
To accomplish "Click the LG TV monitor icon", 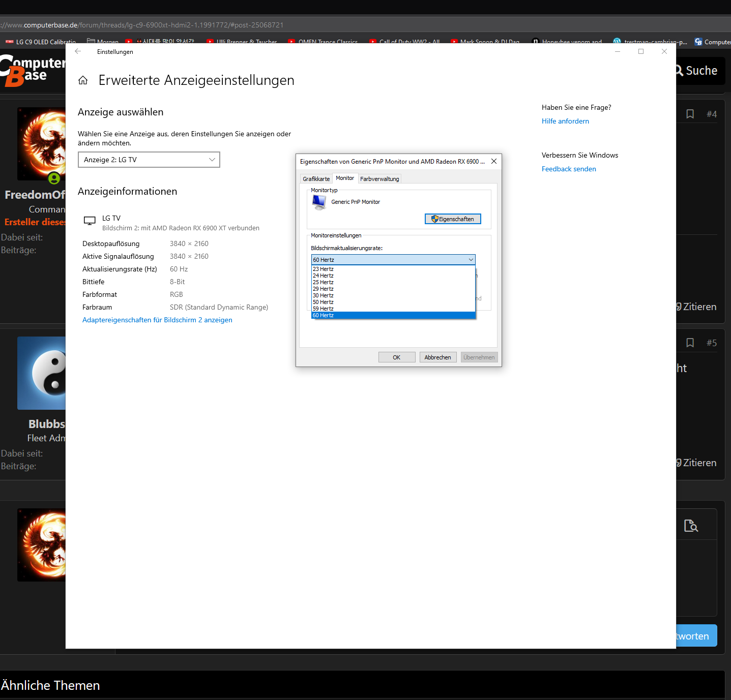I will 90,221.
